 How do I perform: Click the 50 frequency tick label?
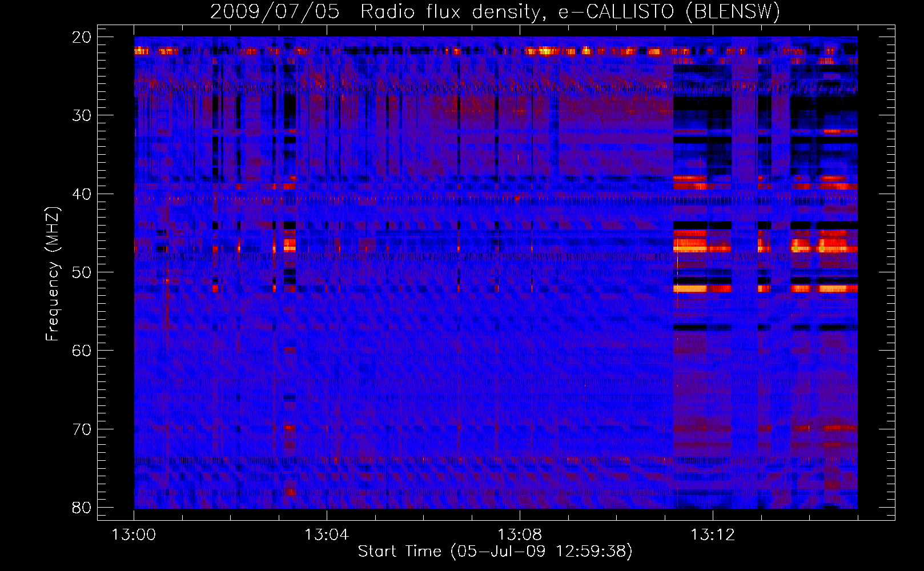[x=82, y=272]
